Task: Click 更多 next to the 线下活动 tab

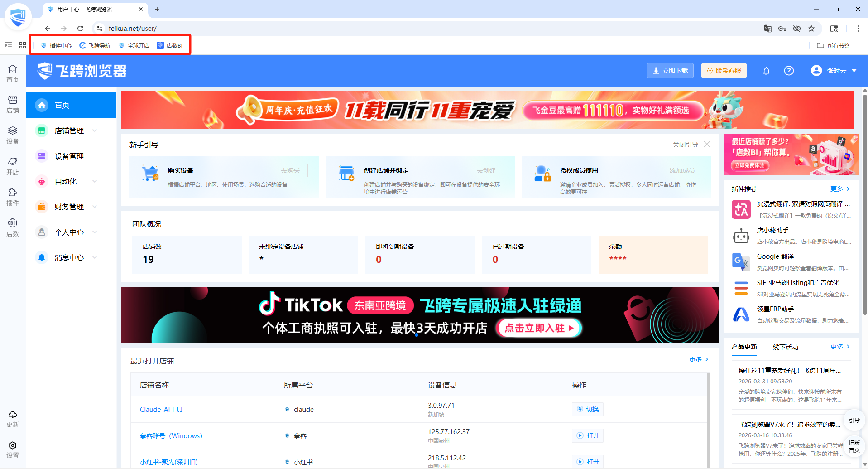Action: [x=840, y=347]
